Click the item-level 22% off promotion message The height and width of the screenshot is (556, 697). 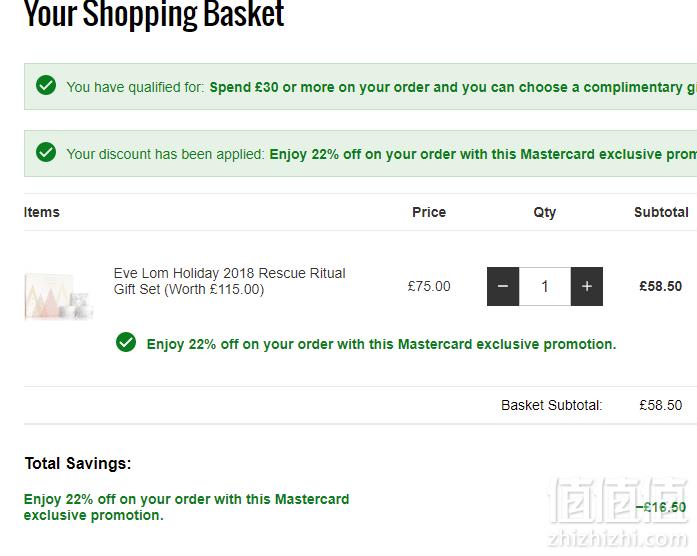[x=381, y=344]
